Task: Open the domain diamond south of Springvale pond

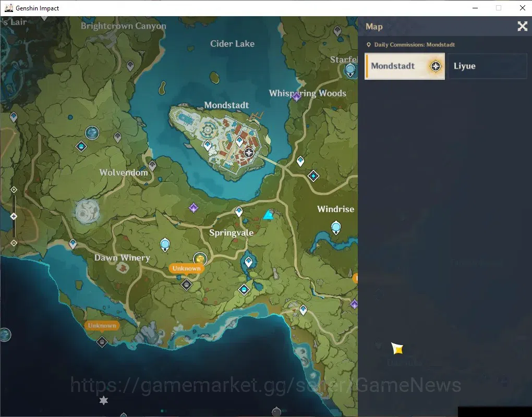Action: tap(244, 289)
